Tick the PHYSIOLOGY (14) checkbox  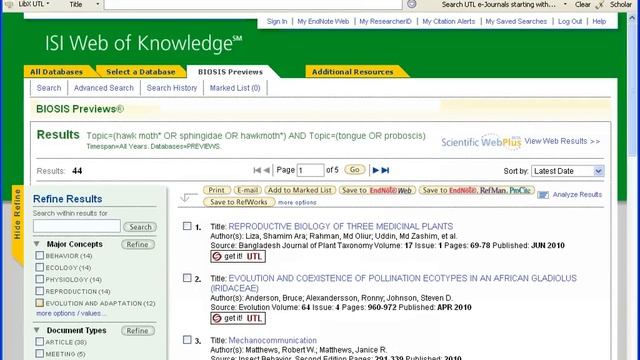(40, 279)
